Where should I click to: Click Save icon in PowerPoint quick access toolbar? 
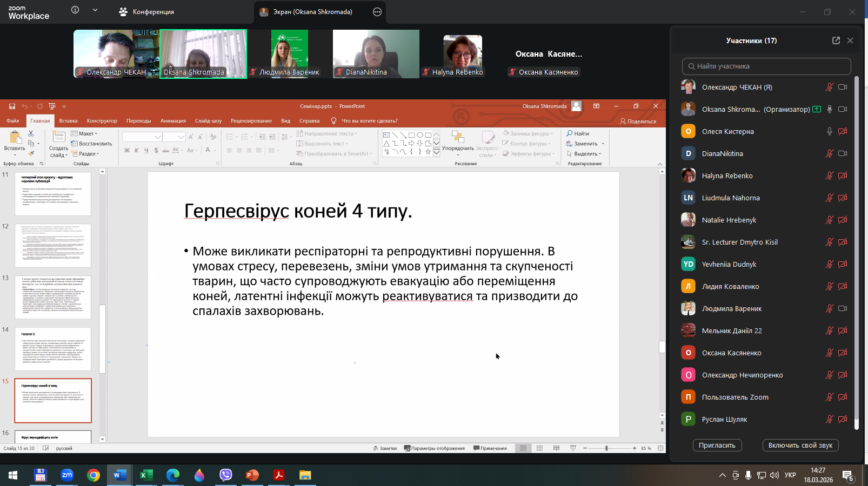point(12,106)
